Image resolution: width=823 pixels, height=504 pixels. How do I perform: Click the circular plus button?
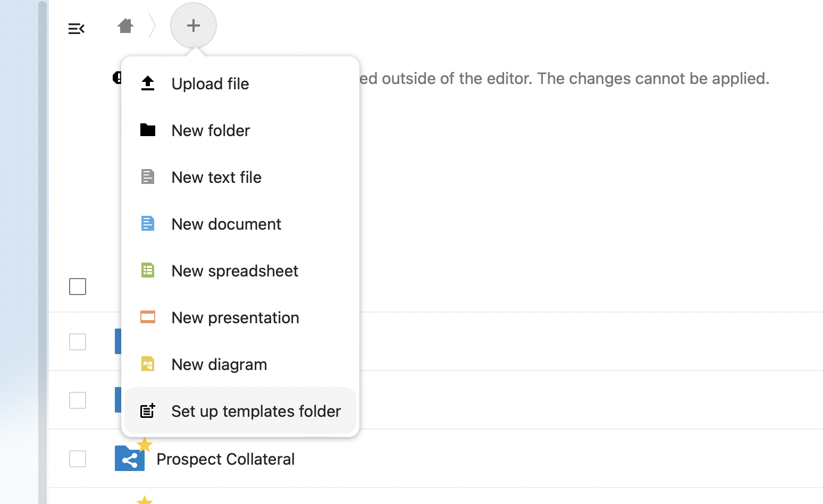point(193,25)
